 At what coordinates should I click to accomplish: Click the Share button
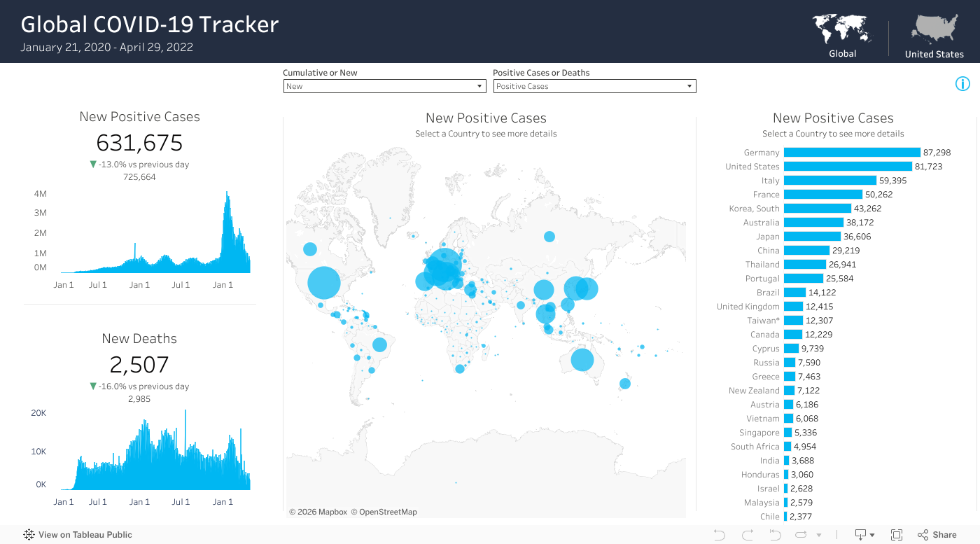pos(937,535)
